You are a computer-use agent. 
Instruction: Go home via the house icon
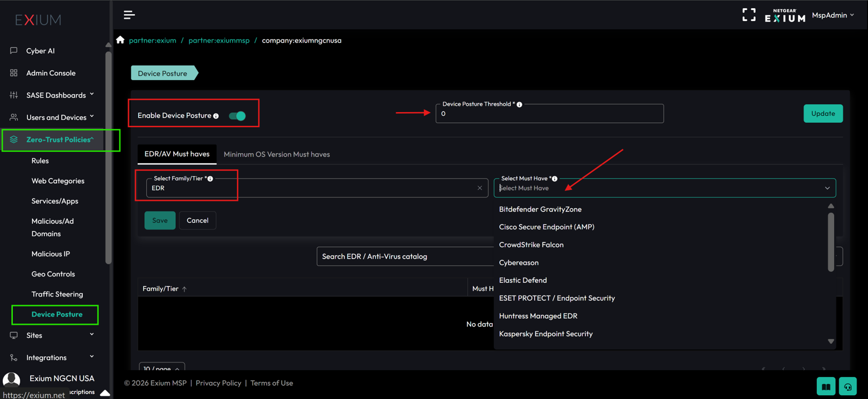point(121,40)
